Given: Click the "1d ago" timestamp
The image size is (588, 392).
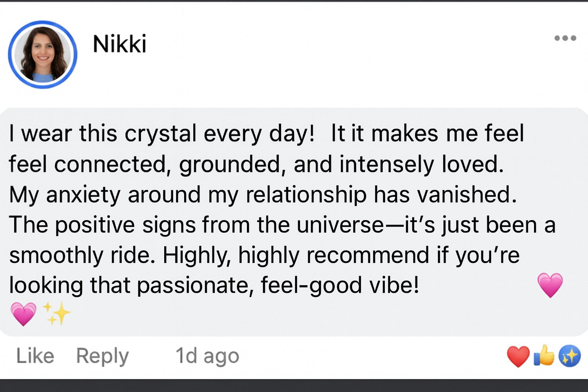Looking at the screenshot, I should tap(207, 356).
